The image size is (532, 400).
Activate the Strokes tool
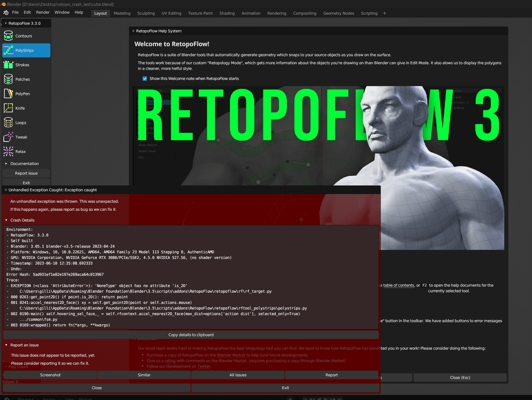pyautogui.click(x=23, y=65)
